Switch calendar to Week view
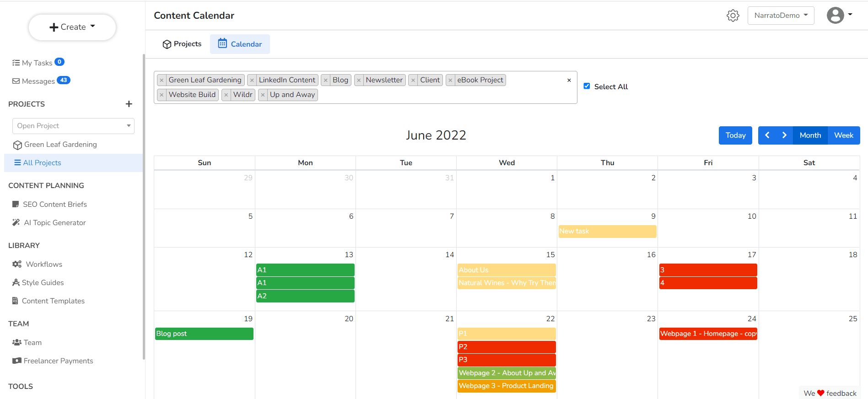The width and height of the screenshot is (868, 399). [843, 135]
